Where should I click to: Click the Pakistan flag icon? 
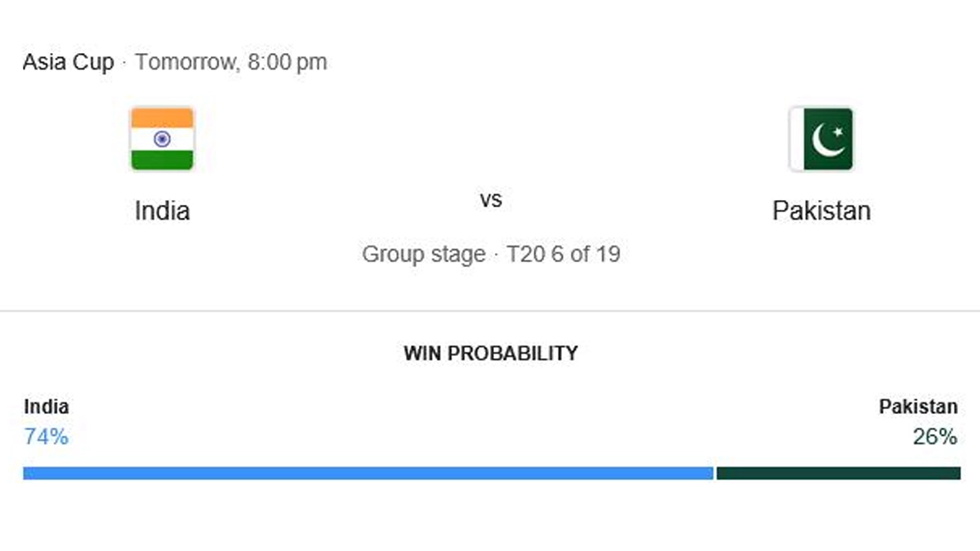point(821,139)
